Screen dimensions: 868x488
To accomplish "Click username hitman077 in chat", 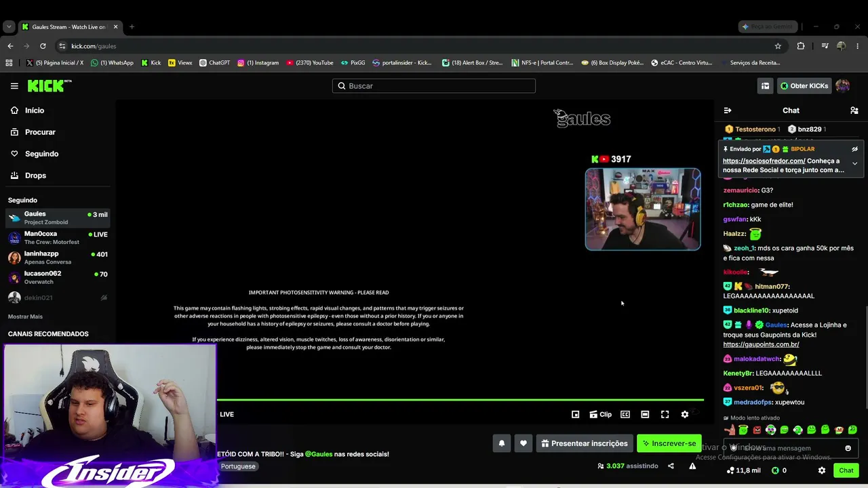I will (x=772, y=287).
